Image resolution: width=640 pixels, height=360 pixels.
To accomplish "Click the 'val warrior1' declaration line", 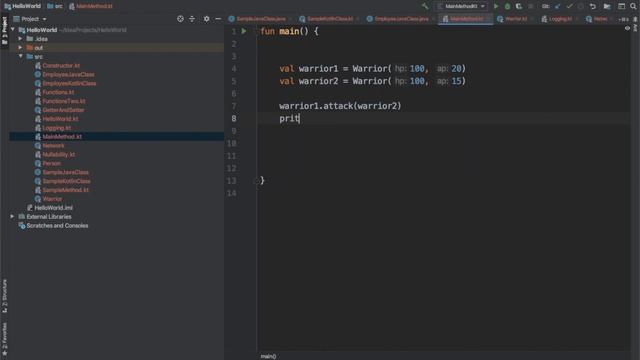I will (372, 69).
